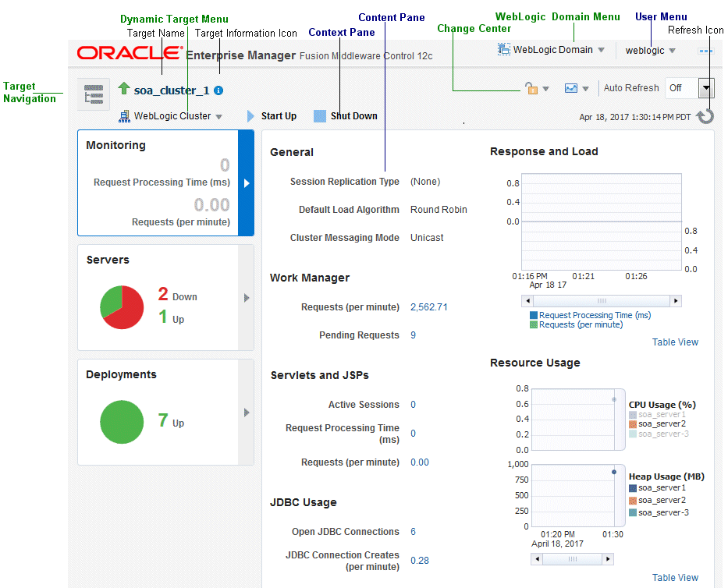Toggle CPU Usage soa_server2 legend entry
The image size is (728, 588).
pyautogui.click(x=657, y=423)
